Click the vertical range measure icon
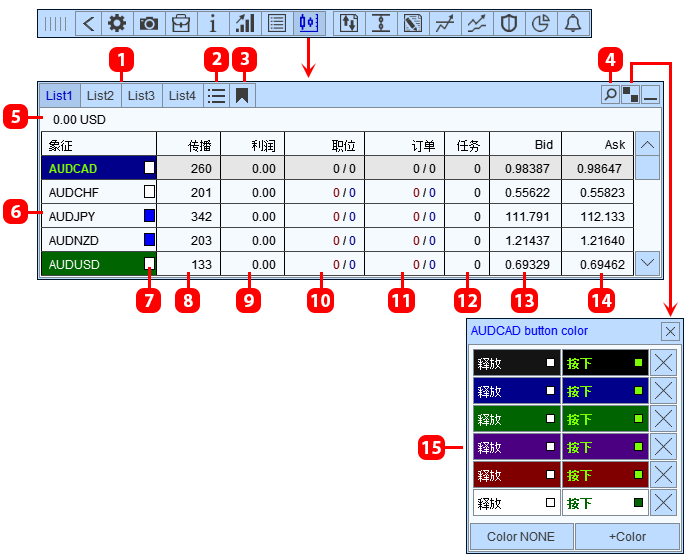 tap(381, 23)
